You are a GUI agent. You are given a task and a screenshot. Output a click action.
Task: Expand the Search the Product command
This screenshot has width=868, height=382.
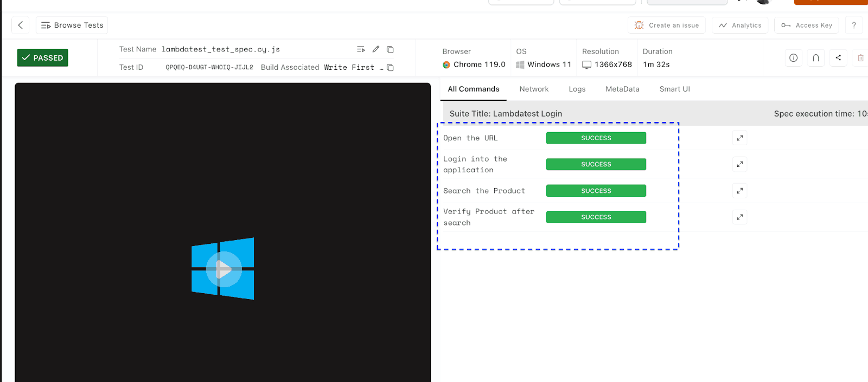click(x=740, y=191)
